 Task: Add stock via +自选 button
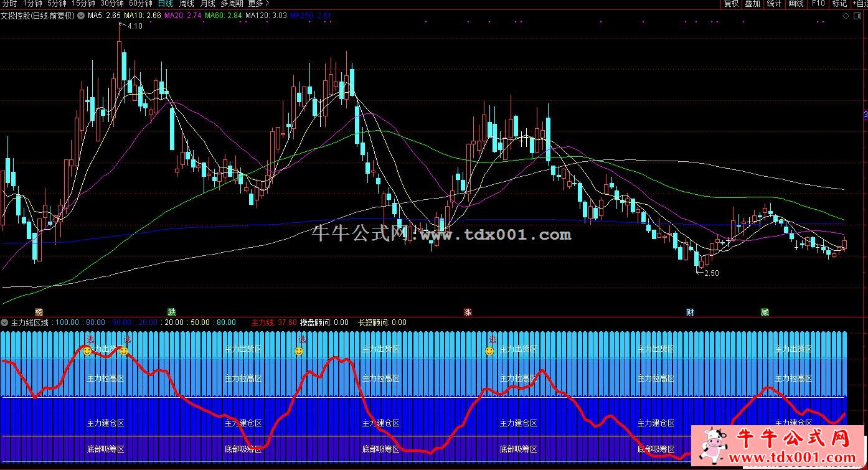pos(860,4)
